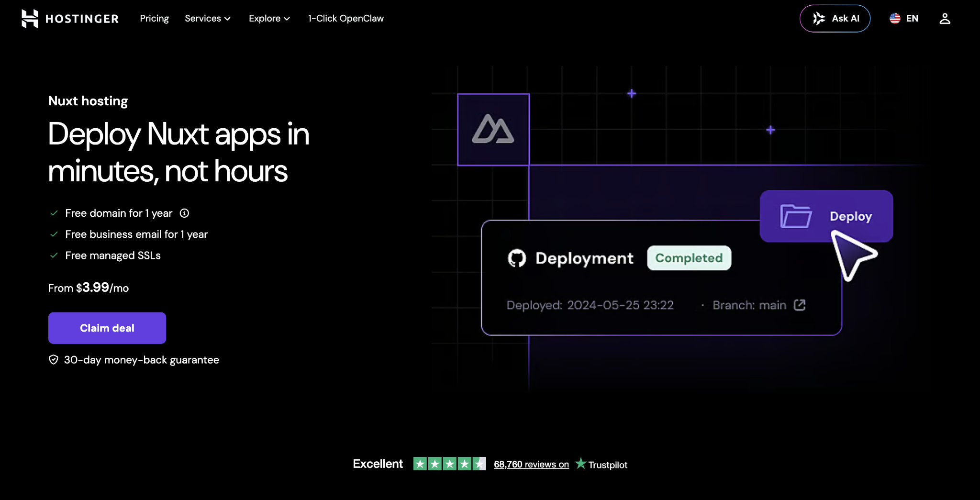Click the 'Deploy Nuxt apps in minutes' headline

pos(179,152)
